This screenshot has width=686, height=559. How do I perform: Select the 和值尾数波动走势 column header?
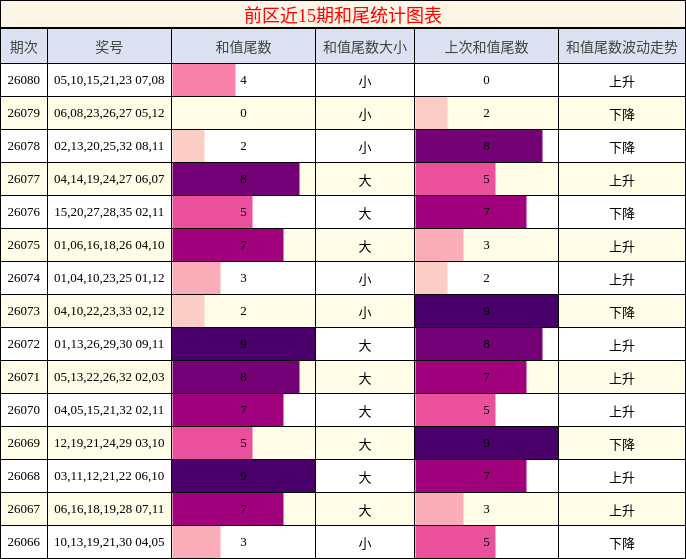tap(622, 46)
